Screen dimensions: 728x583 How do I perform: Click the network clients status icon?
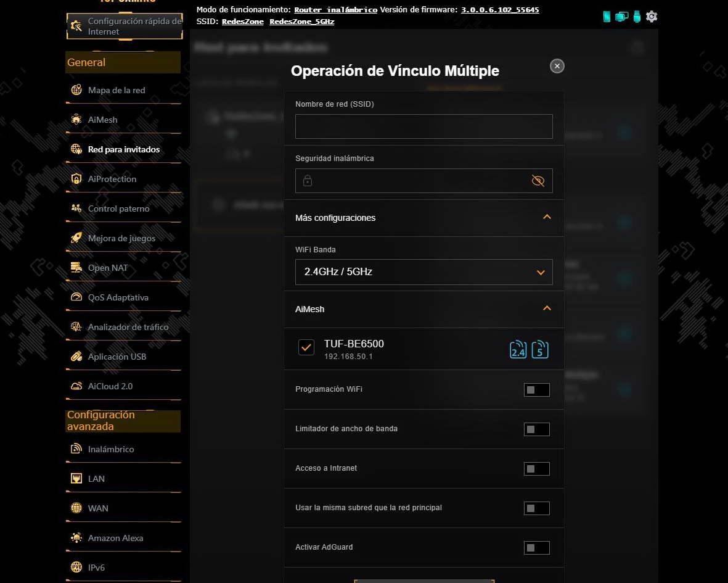[621, 17]
